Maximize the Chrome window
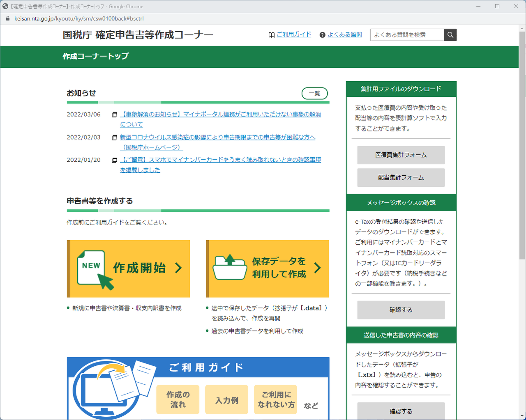The height and width of the screenshot is (420, 526). tap(497, 6)
